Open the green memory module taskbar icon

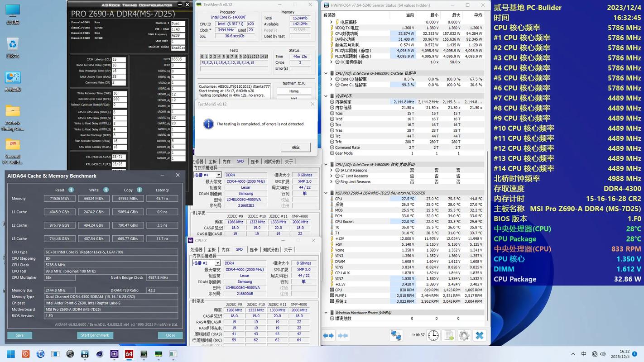tap(159, 354)
